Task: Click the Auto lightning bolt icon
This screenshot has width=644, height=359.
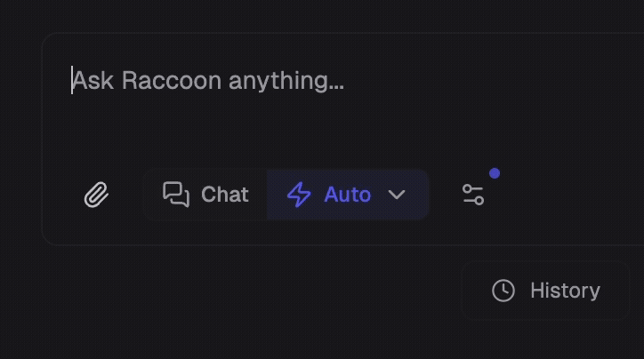Action: point(299,195)
